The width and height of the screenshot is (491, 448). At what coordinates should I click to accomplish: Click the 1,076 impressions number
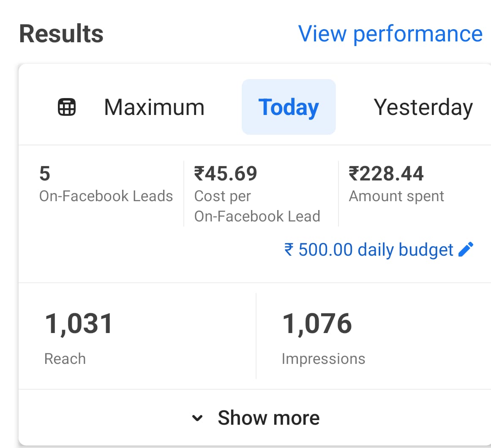pyautogui.click(x=317, y=324)
